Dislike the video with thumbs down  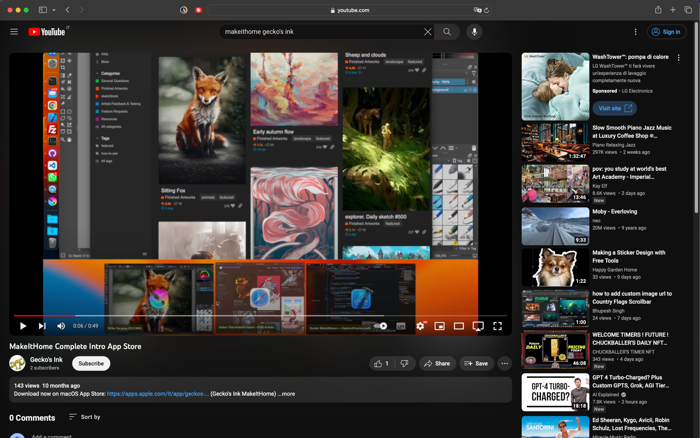[x=405, y=363]
